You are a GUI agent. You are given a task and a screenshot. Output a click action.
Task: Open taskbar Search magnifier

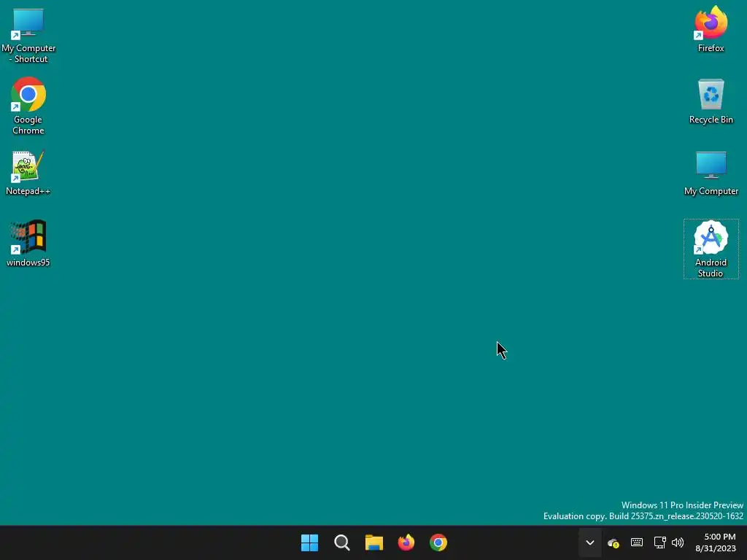342,542
